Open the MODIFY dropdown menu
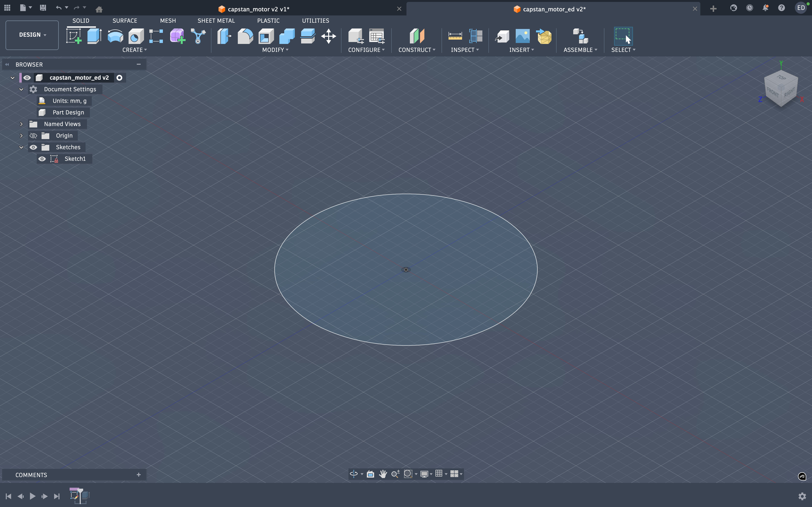Image resolution: width=812 pixels, height=507 pixels. pos(275,50)
